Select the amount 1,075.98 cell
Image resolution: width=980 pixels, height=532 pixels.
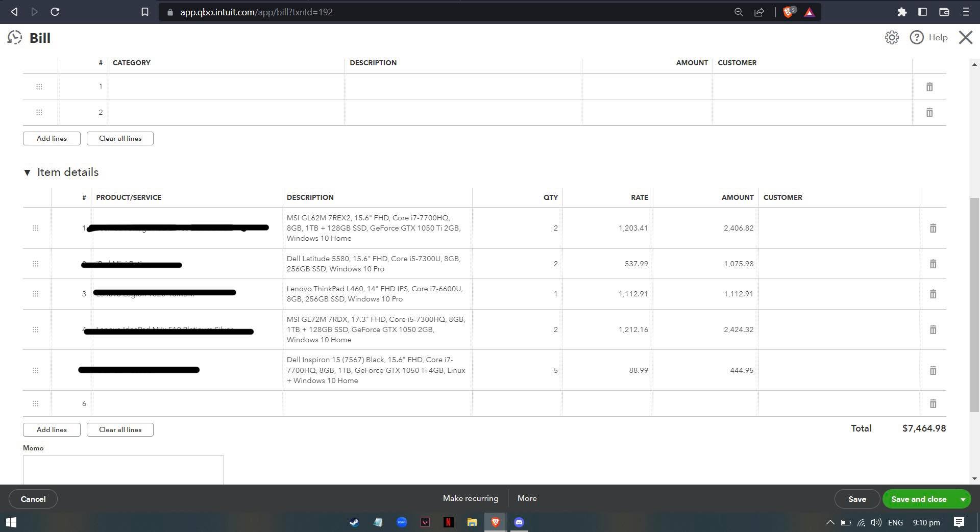coord(705,264)
